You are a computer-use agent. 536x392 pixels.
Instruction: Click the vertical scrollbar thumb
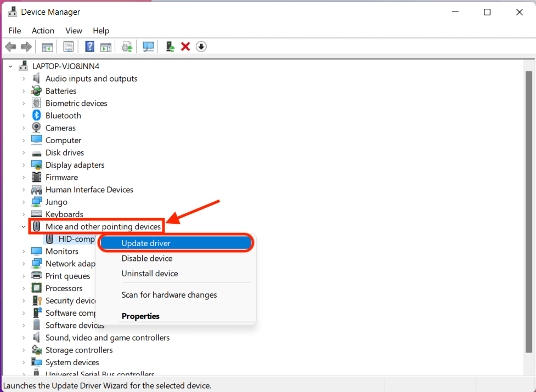pyautogui.click(x=528, y=212)
